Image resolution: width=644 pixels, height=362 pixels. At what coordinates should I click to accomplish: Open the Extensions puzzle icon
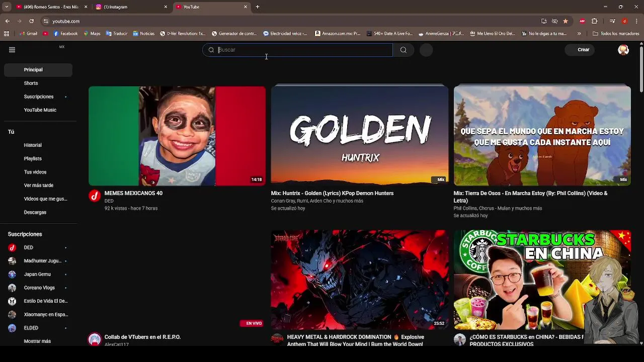tap(595, 21)
